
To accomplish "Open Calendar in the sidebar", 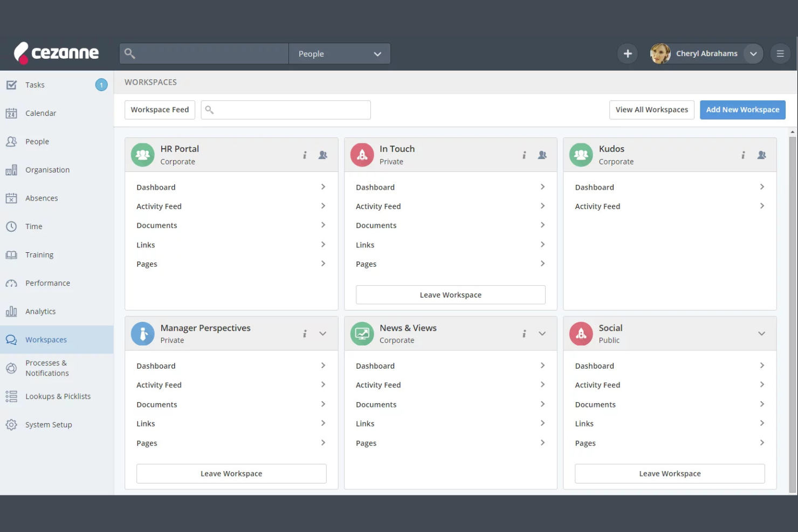I will pyautogui.click(x=57, y=113).
